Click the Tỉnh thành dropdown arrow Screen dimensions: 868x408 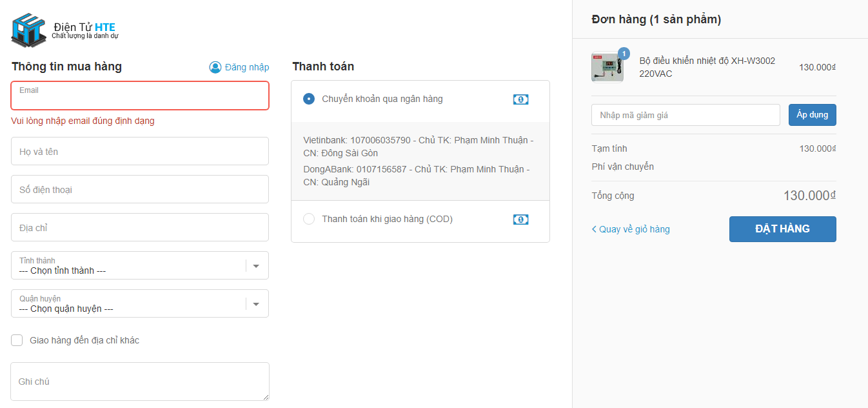coord(256,266)
